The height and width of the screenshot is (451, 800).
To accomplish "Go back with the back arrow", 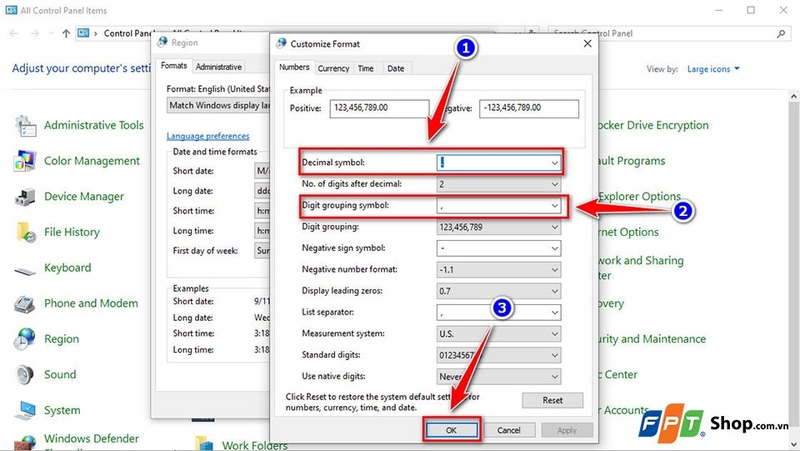I will 14,34.
